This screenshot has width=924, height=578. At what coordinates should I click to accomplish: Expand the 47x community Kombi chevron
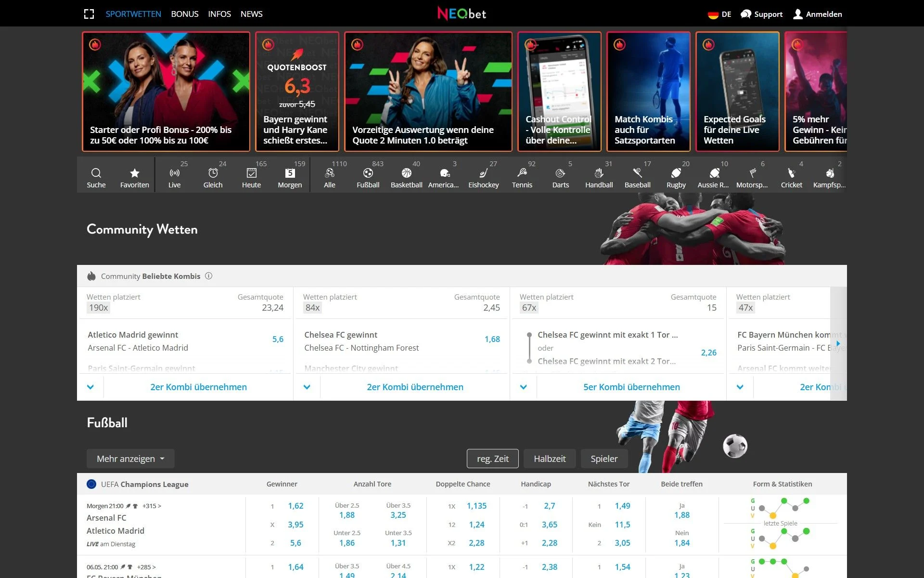[740, 387]
